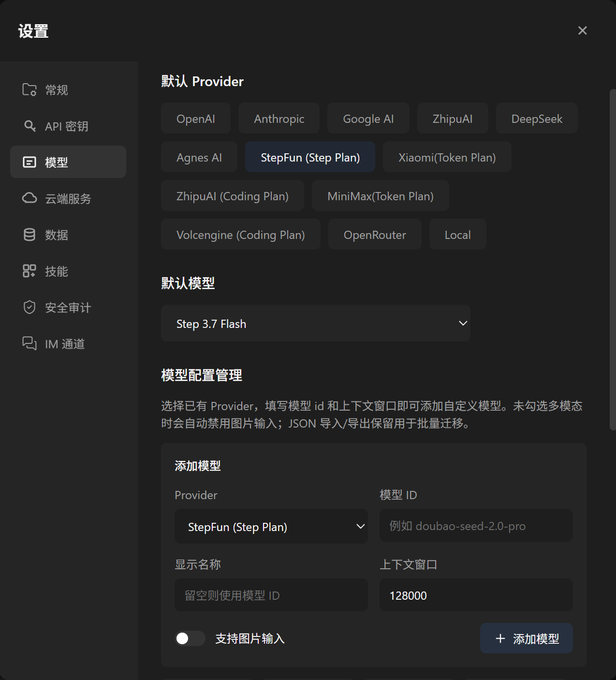Click the 模型 ID input field

pyautogui.click(x=476, y=525)
